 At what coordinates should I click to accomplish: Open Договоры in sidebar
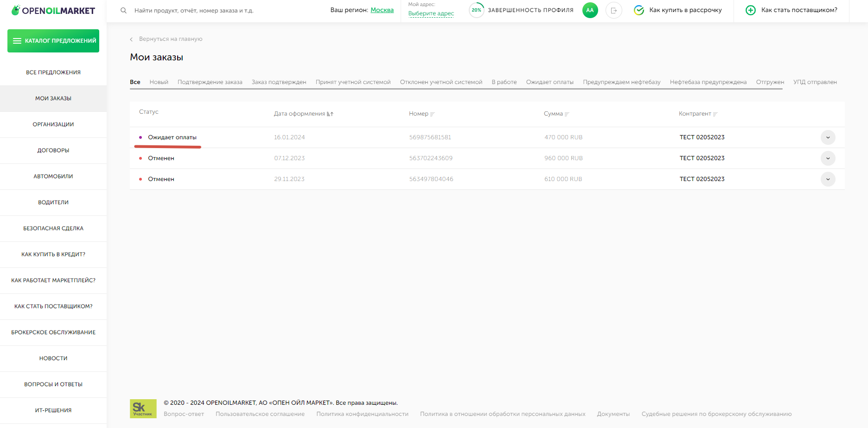[53, 150]
